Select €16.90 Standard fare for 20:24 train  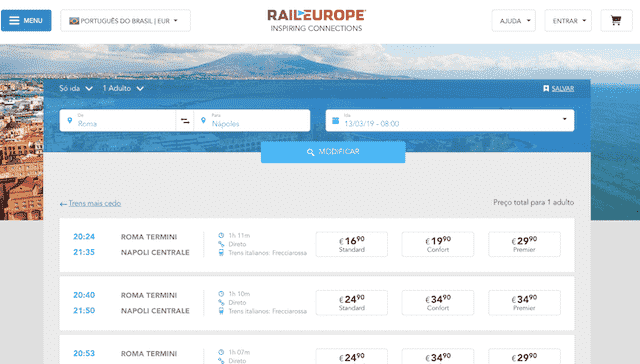pos(351,244)
